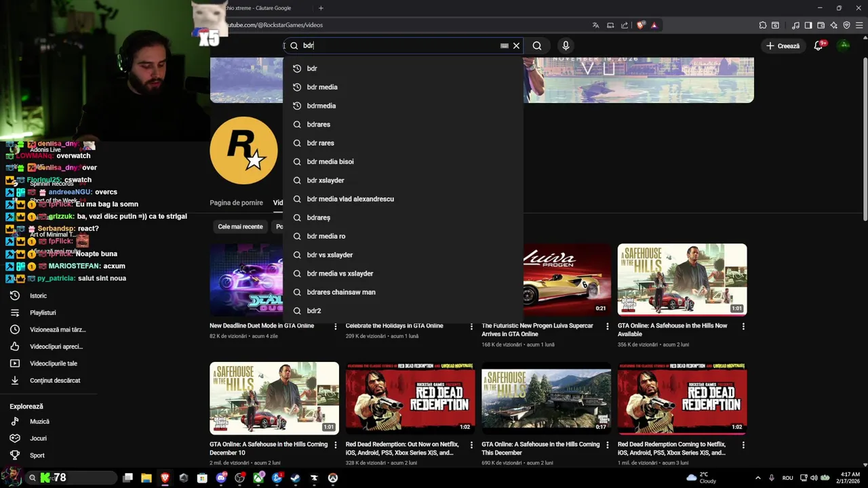Pick the 'bdr media bisoi' suggestion

pos(403,161)
